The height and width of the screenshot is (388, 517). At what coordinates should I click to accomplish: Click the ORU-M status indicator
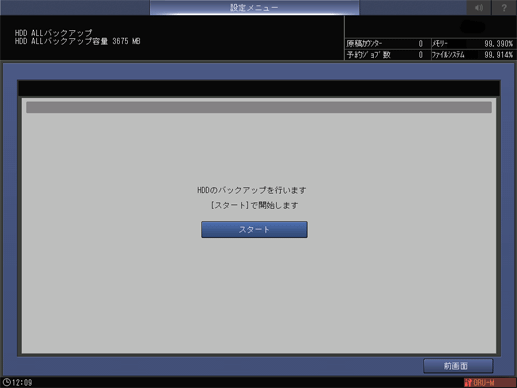pyautogui.click(x=489, y=382)
